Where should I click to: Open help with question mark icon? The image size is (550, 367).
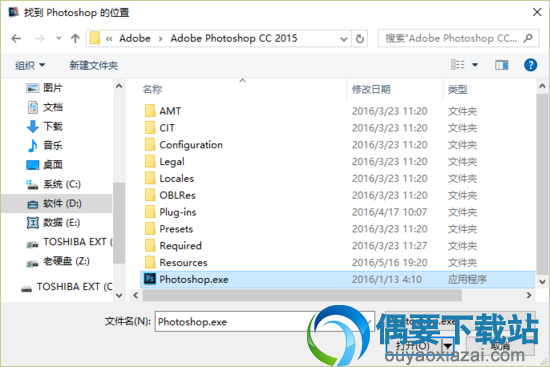(x=530, y=65)
